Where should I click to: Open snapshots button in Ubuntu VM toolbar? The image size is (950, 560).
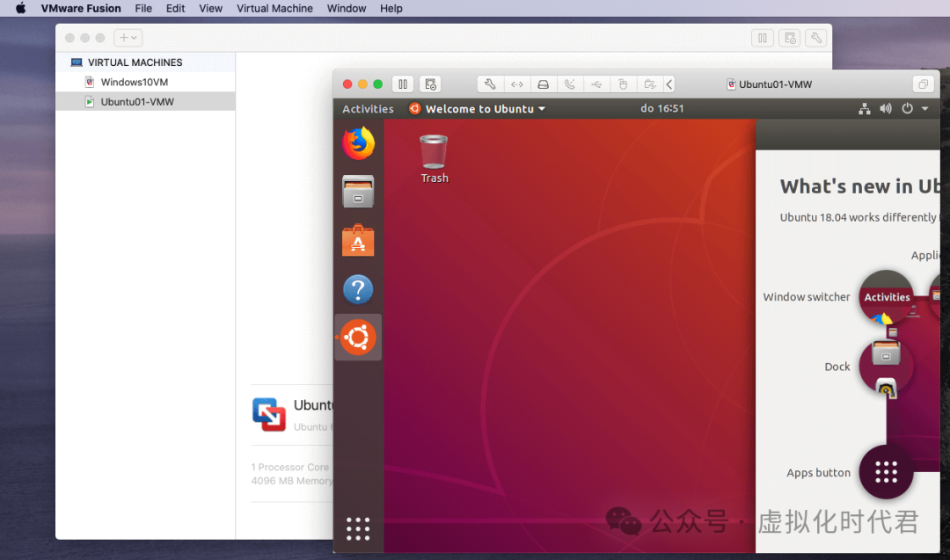point(430,84)
